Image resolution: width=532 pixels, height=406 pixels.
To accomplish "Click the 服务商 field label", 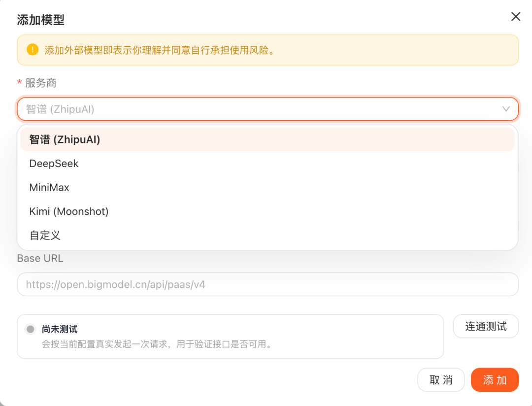I will tap(41, 83).
